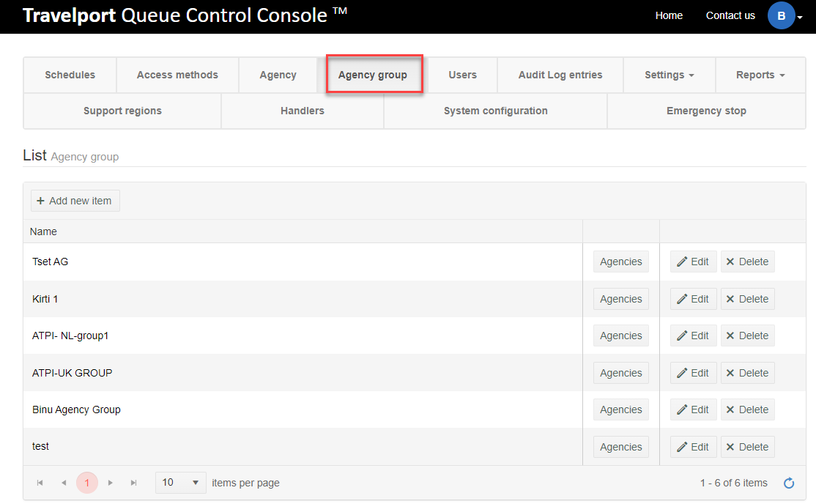Select the Emergency stop tab
The height and width of the screenshot is (504, 816).
(706, 111)
